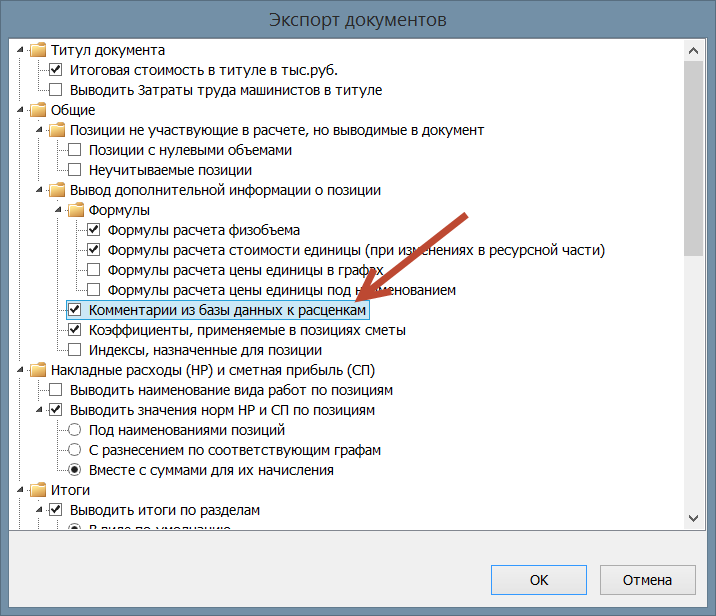Click the folder icon beside Общие
Screen dimensions: 716x616
(38, 110)
